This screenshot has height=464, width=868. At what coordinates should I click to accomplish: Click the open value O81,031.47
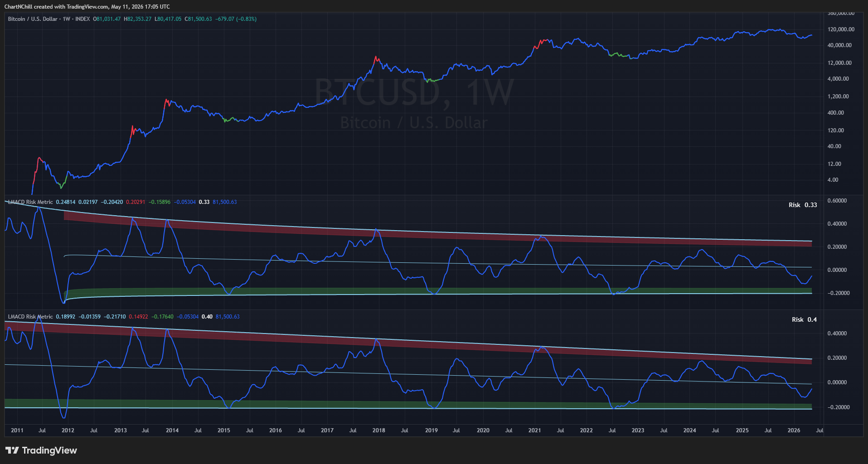107,19
